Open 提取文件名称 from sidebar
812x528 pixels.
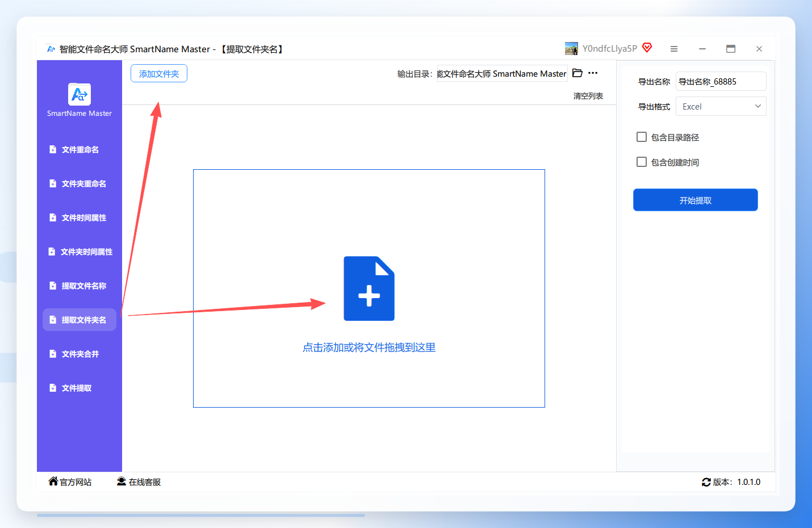(x=79, y=286)
